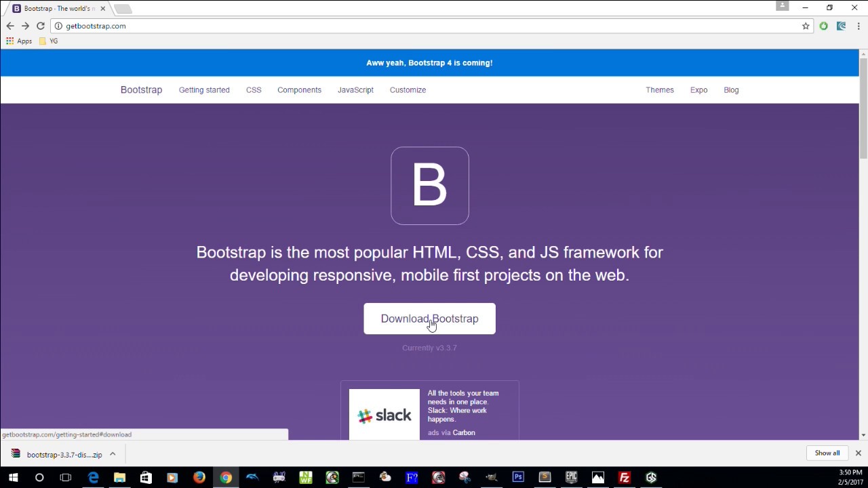Screen dimensions: 868x488
Task: Close the Bootstrap browser tab
Action: tap(103, 9)
